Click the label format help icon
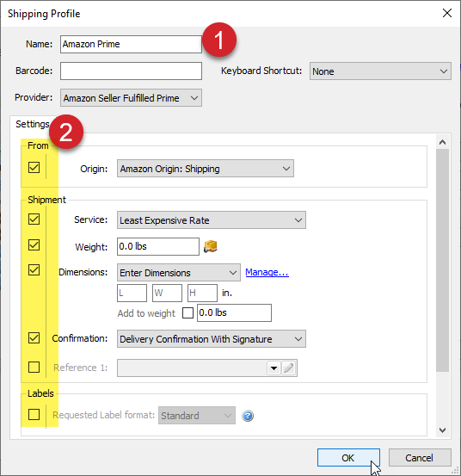Screen dimensions: 461x476 click(248, 416)
